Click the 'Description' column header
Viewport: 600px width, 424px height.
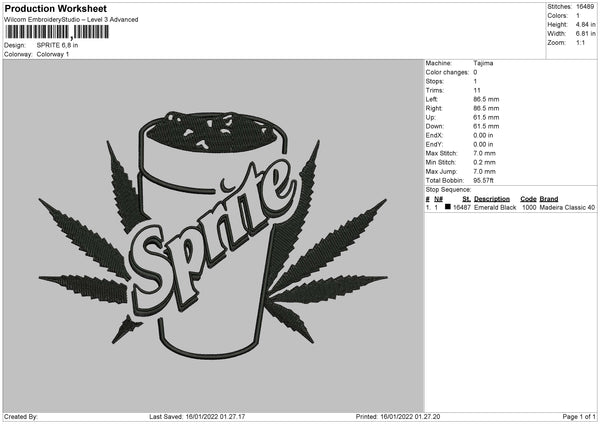492,199
